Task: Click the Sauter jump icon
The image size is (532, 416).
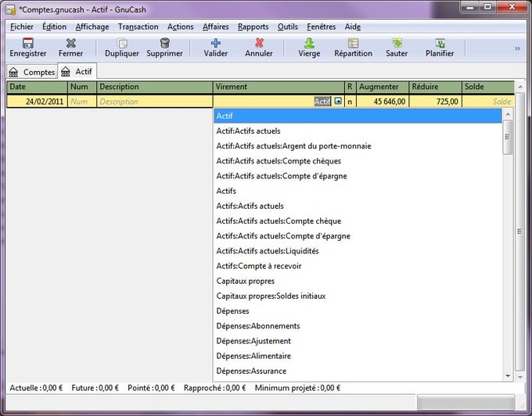Action: [x=397, y=43]
